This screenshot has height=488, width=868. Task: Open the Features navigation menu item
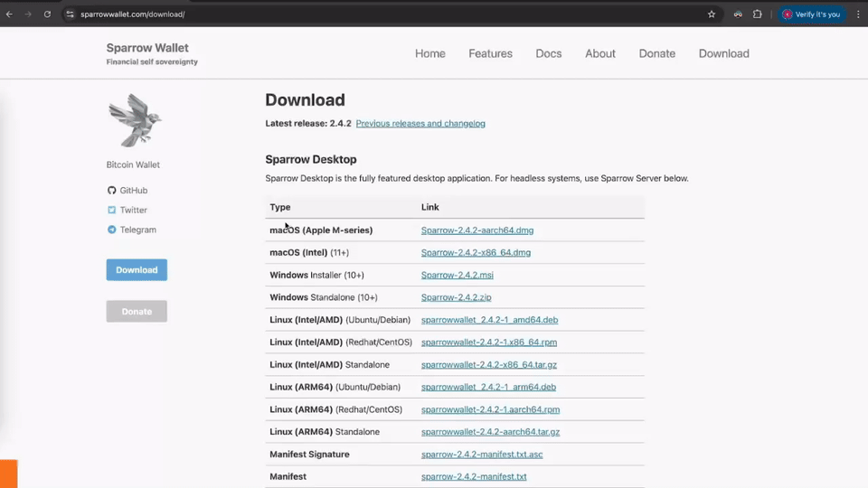[x=490, y=53]
